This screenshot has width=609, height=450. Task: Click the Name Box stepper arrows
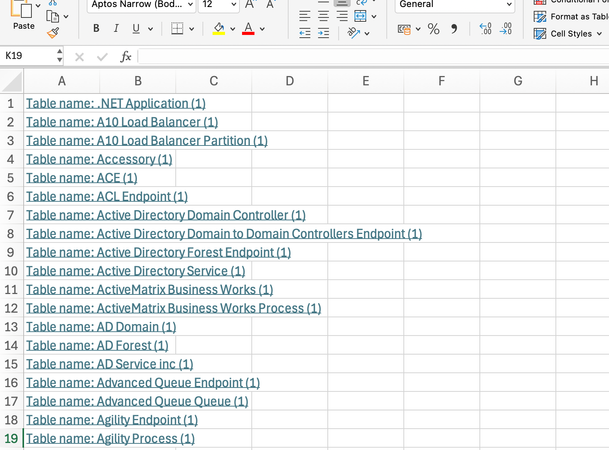[59, 56]
